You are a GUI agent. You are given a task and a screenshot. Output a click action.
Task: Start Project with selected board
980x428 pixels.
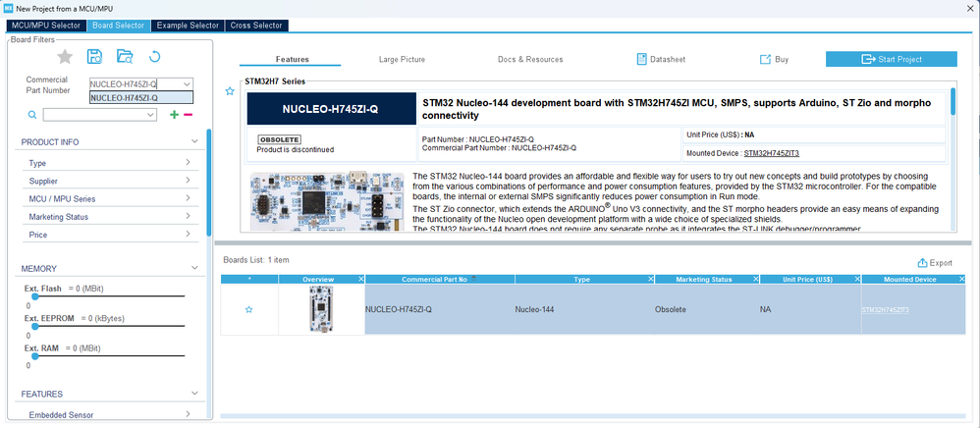[892, 59]
